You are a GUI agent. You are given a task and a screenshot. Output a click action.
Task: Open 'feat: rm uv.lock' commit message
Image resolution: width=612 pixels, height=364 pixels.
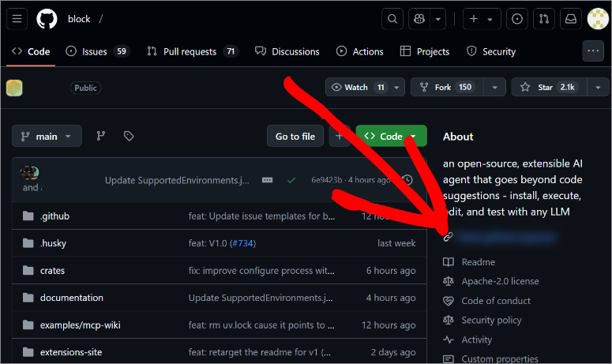click(261, 325)
